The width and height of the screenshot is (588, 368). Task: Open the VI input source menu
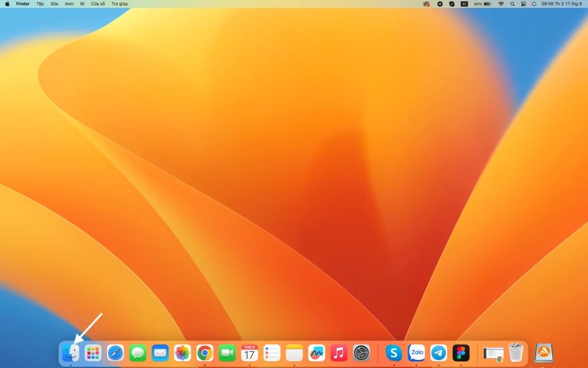(x=464, y=4)
